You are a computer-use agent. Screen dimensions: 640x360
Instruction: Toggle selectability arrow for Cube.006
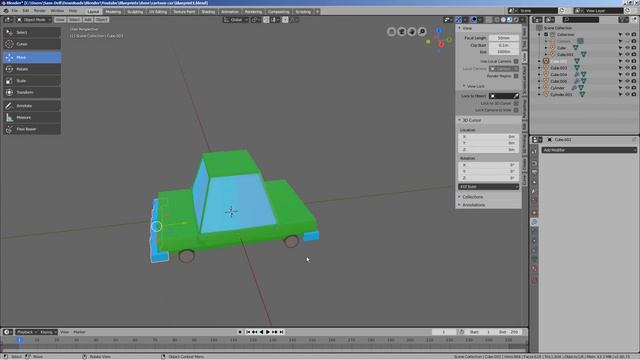(620, 81)
